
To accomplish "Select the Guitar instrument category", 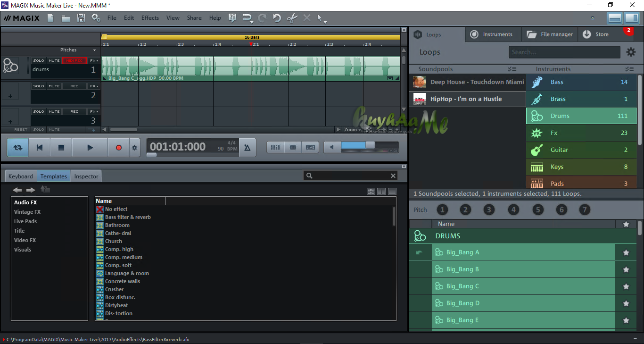I will [x=581, y=150].
